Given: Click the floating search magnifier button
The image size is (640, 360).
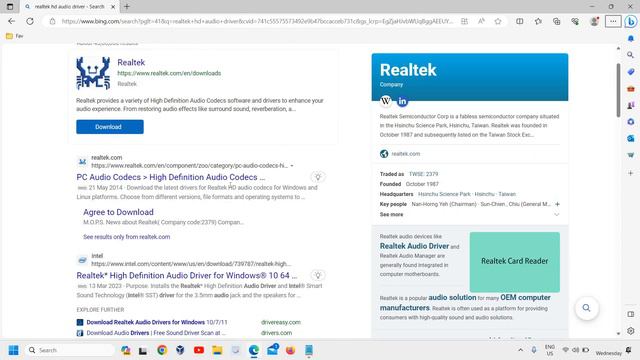Looking at the screenshot, I should tap(587, 308).
